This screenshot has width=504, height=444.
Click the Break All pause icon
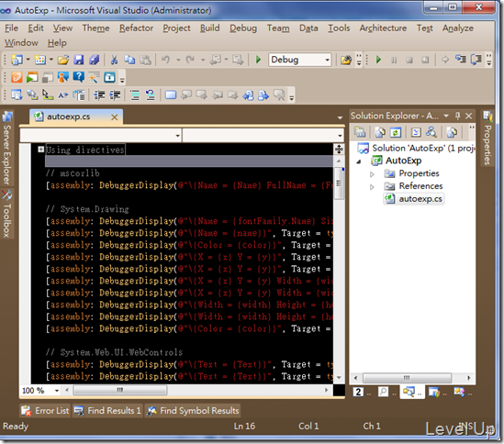(394, 60)
